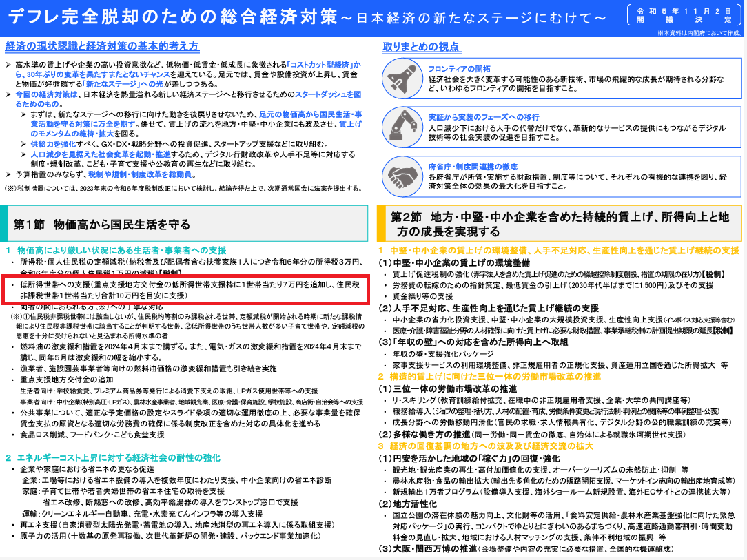Click the red-outlined 低所得世帯への支援 box

coord(186,289)
